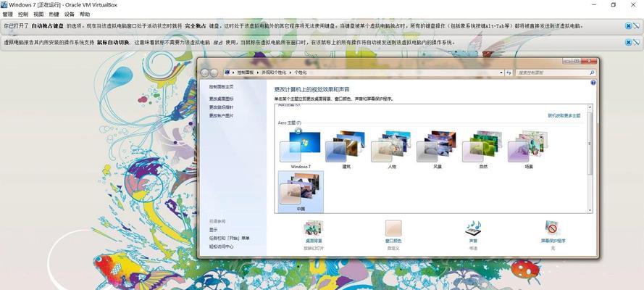The width and height of the screenshot is (644, 290).
Task: Open the 视图 menu in VirtualBox
Action: (x=38, y=14)
